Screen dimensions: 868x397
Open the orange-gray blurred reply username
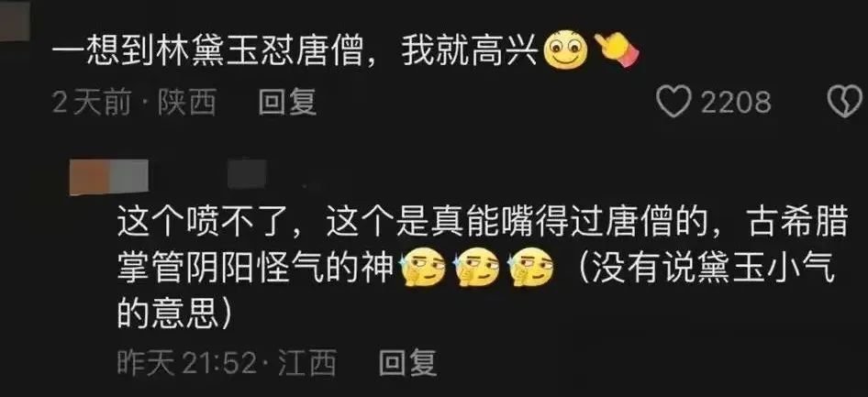click(108, 177)
